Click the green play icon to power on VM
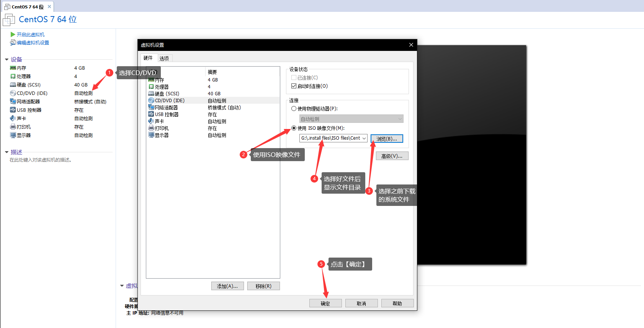This screenshot has height=328, width=644. click(13, 34)
